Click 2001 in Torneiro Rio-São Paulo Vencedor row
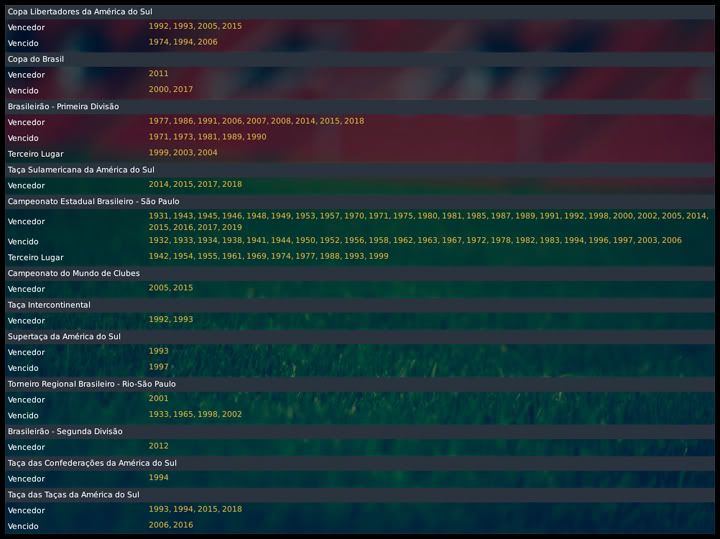The height and width of the screenshot is (539, 720). pyautogui.click(x=158, y=398)
